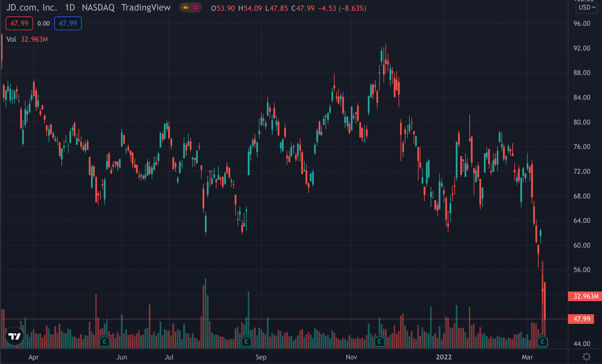Open the earnings marker just before Sep
The width and height of the screenshot is (602, 364).
[x=246, y=341]
